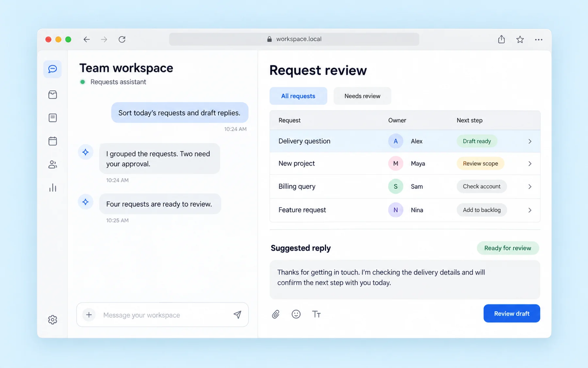Expand the Billing query row chevron

click(530, 186)
